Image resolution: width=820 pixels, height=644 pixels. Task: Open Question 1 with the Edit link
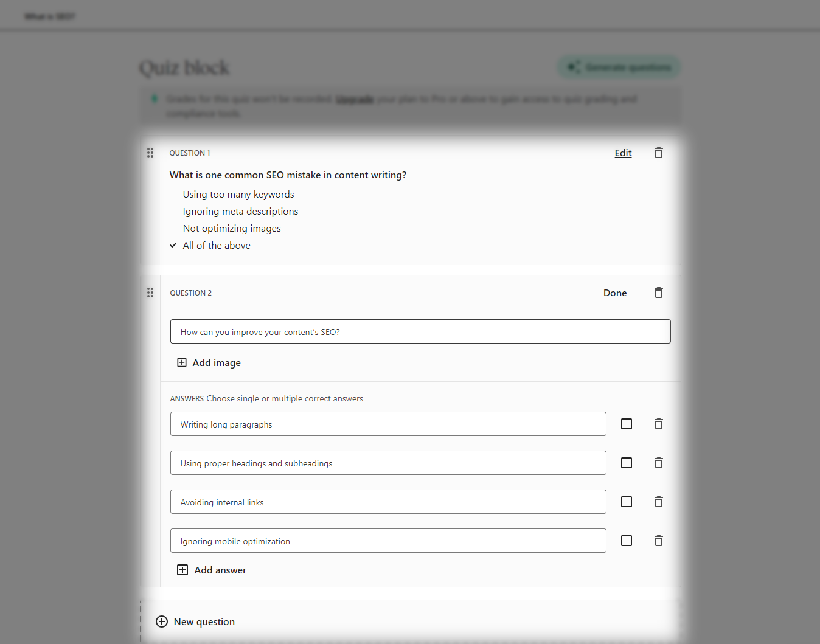[623, 153]
